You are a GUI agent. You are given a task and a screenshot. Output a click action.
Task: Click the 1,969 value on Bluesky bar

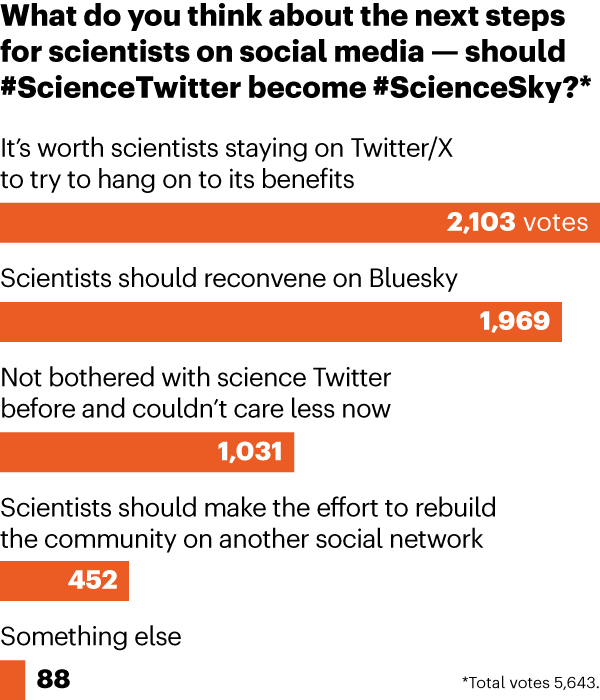tap(515, 322)
